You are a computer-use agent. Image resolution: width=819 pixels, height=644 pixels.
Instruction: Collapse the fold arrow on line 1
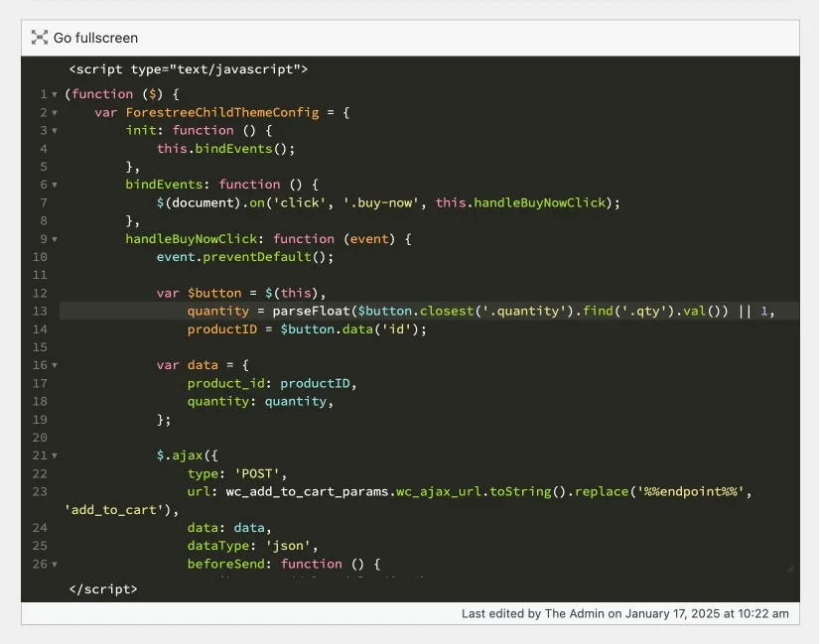click(55, 95)
